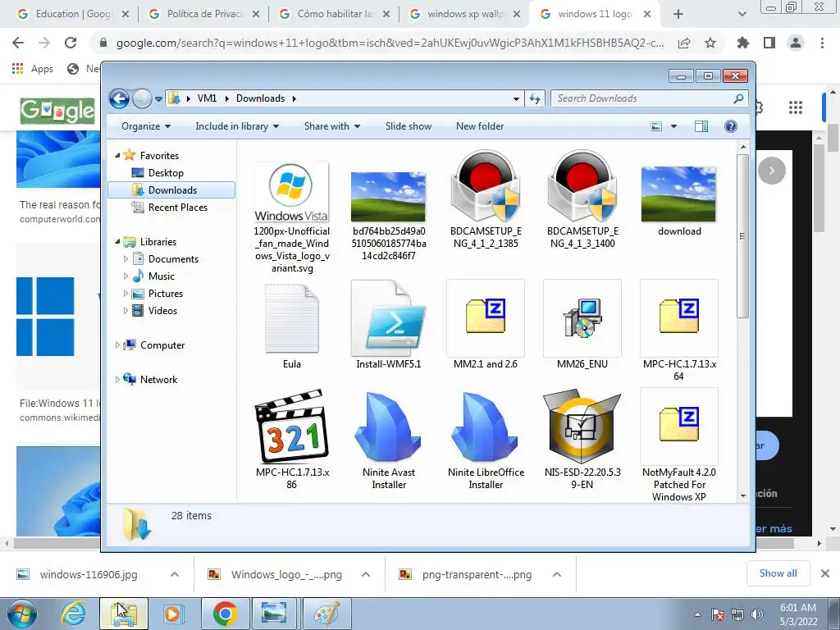
Task: Click the Change your view icon
Action: (x=656, y=126)
